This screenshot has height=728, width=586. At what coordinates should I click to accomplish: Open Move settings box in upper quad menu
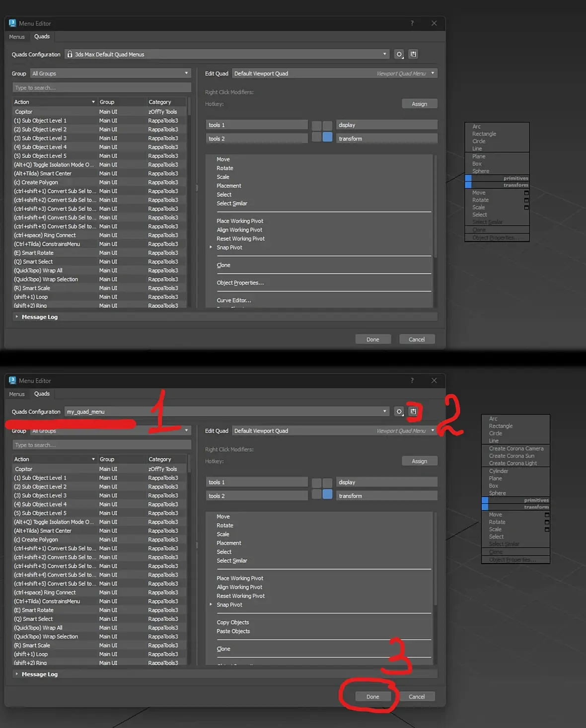[x=526, y=193]
